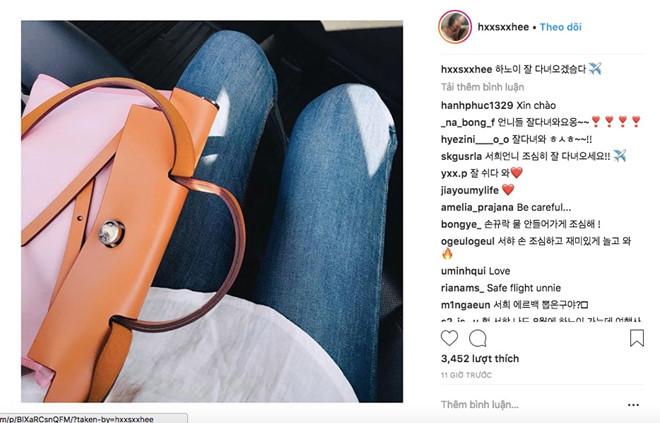Screen dimensions: 660x423
Task: Like the post with heart icon
Action: (x=449, y=338)
